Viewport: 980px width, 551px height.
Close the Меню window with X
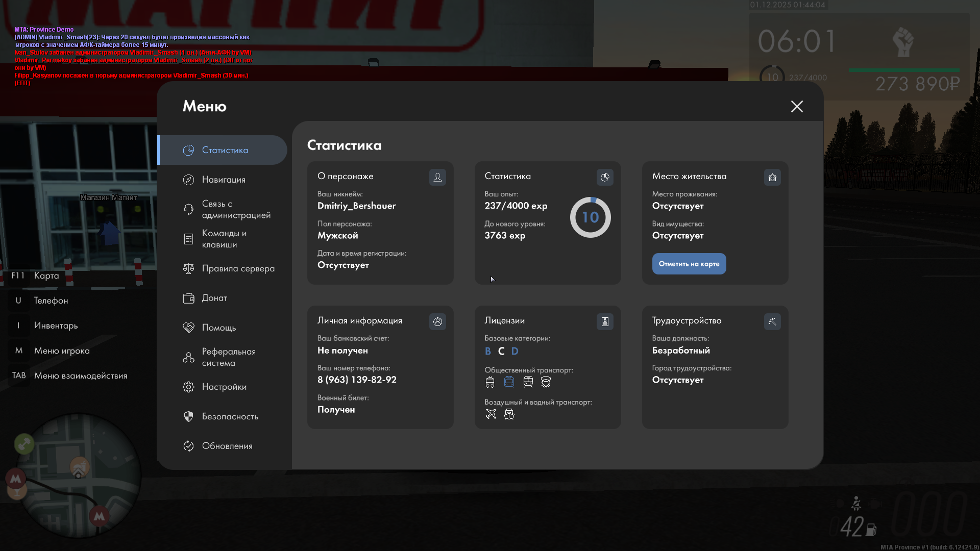[x=797, y=106]
